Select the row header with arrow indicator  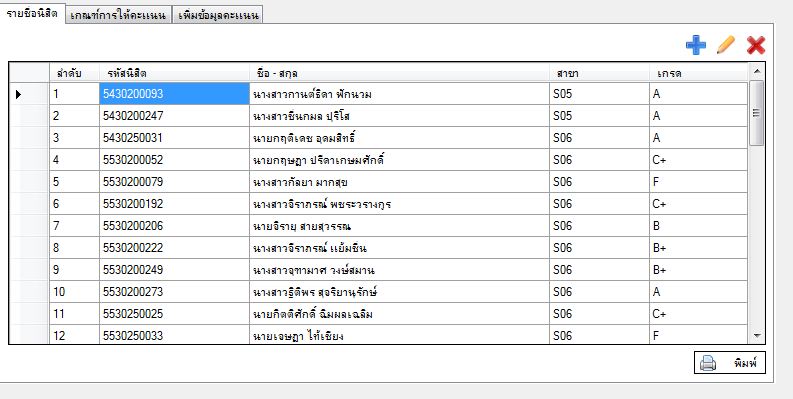pos(29,94)
